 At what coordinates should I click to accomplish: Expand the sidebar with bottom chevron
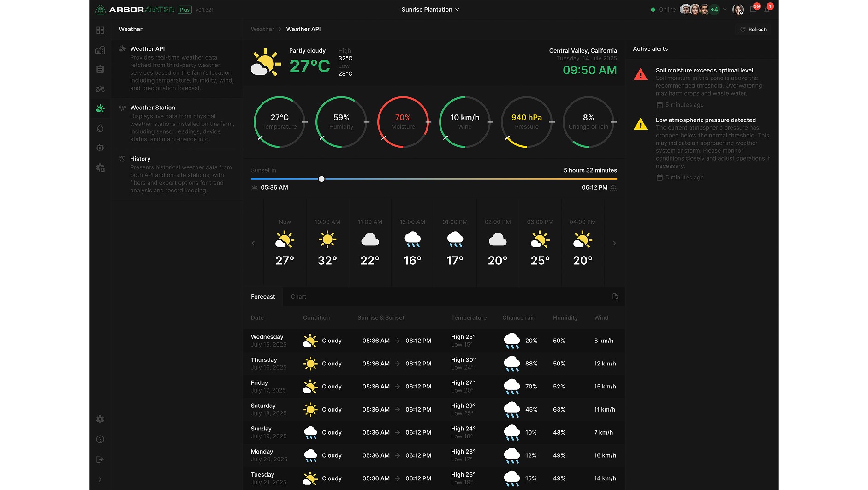point(100,479)
